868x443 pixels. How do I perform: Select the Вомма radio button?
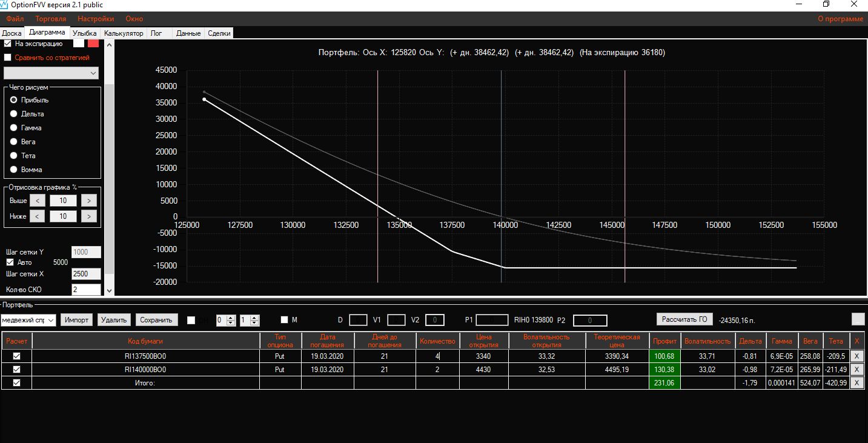14,170
